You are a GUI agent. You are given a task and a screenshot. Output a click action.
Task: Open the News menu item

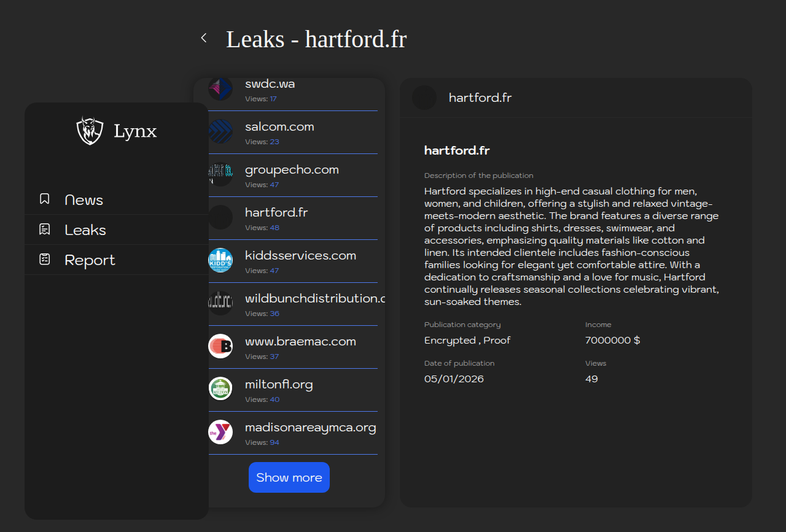pos(84,200)
